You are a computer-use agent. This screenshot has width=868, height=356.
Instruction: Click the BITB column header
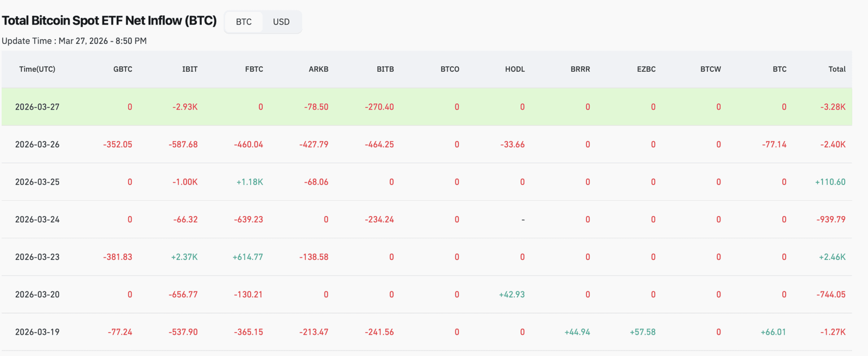[x=385, y=69]
